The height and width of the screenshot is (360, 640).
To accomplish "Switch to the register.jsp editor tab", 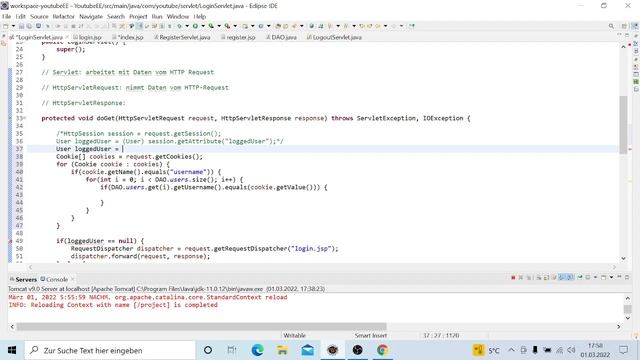I will pos(238,37).
